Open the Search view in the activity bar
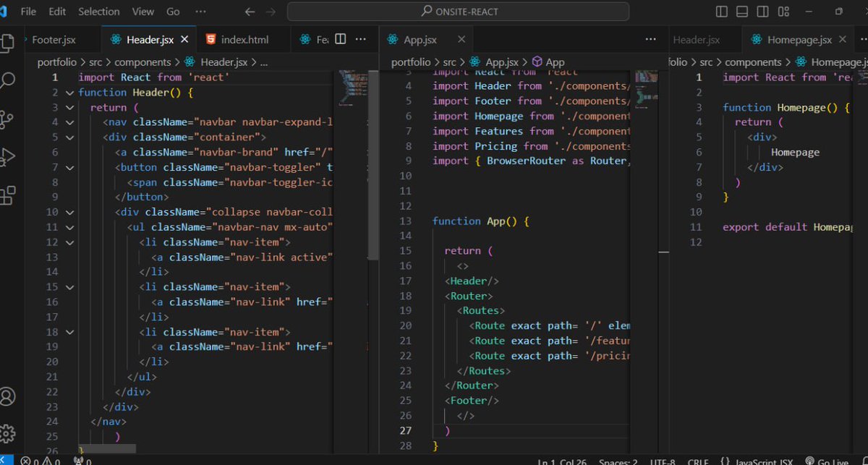 [7, 80]
